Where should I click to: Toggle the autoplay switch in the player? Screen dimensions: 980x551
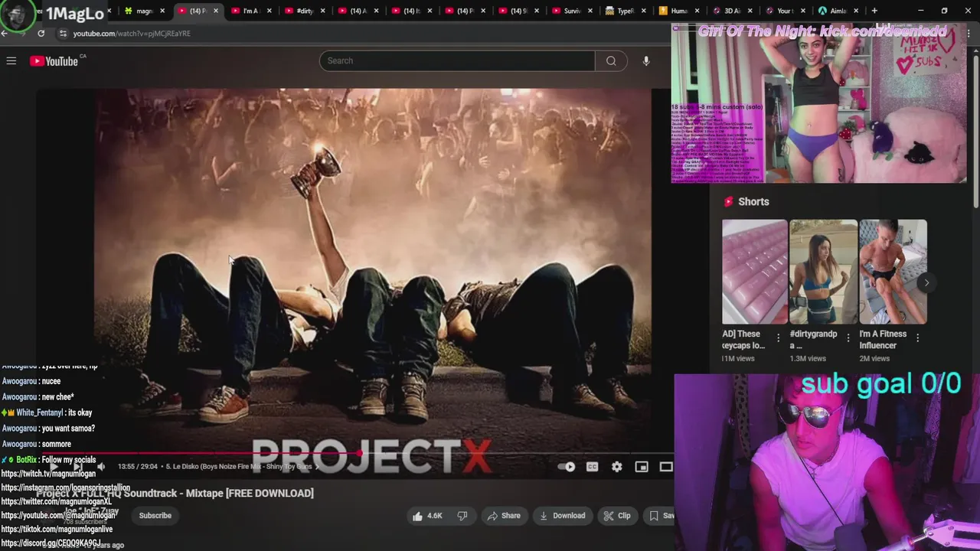coord(567,467)
